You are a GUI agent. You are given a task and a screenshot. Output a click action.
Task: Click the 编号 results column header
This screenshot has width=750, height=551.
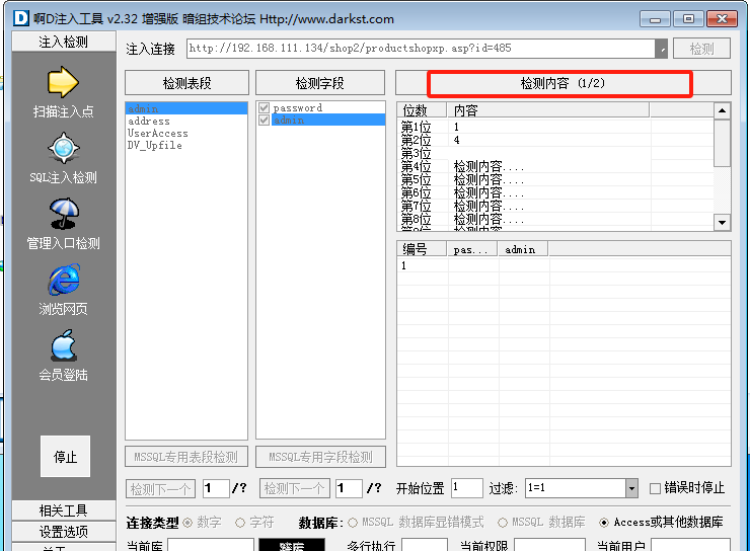(422, 249)
